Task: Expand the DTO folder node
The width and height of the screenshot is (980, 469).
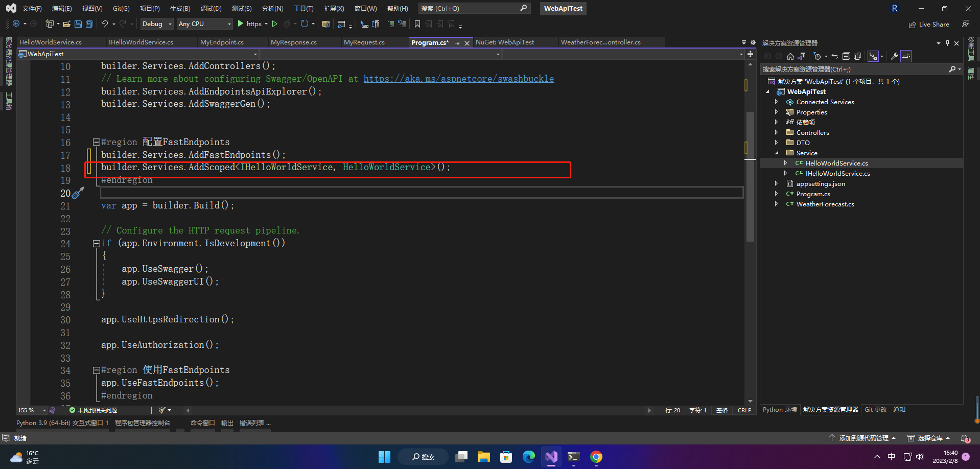Action: coord(776,143)
